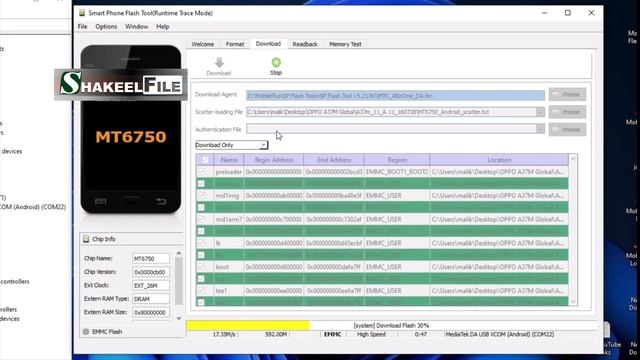Sort by the Name column header
640x360 pixels.
(229, 160)
